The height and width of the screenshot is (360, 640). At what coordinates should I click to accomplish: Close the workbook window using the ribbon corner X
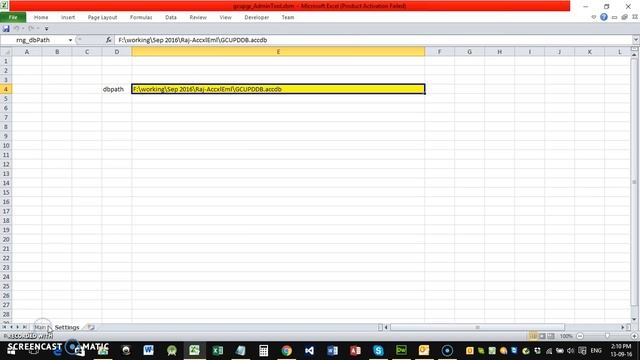coord(635,17)
